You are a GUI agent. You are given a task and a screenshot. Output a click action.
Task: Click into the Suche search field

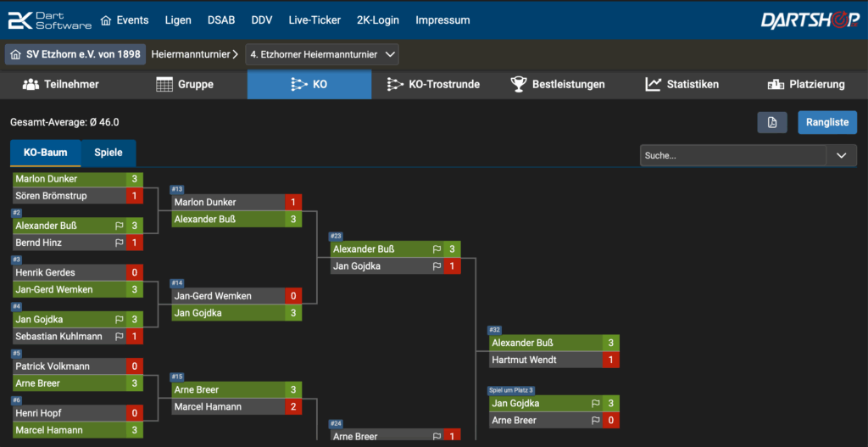(732, 155)
